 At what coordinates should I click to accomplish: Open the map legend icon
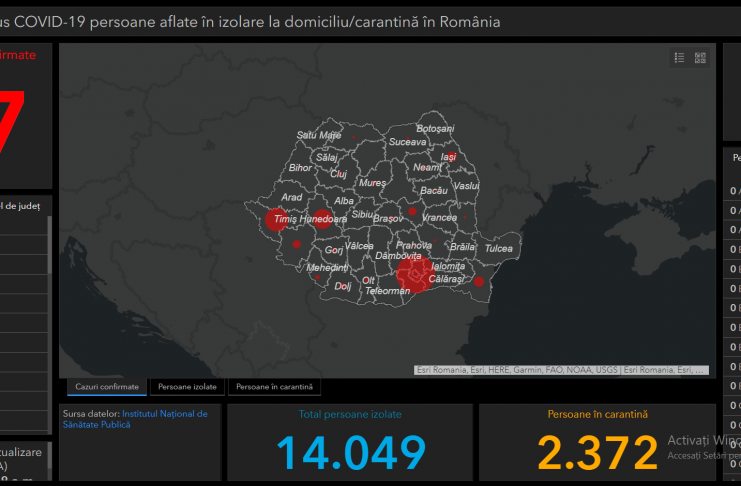tap(680, 58)
